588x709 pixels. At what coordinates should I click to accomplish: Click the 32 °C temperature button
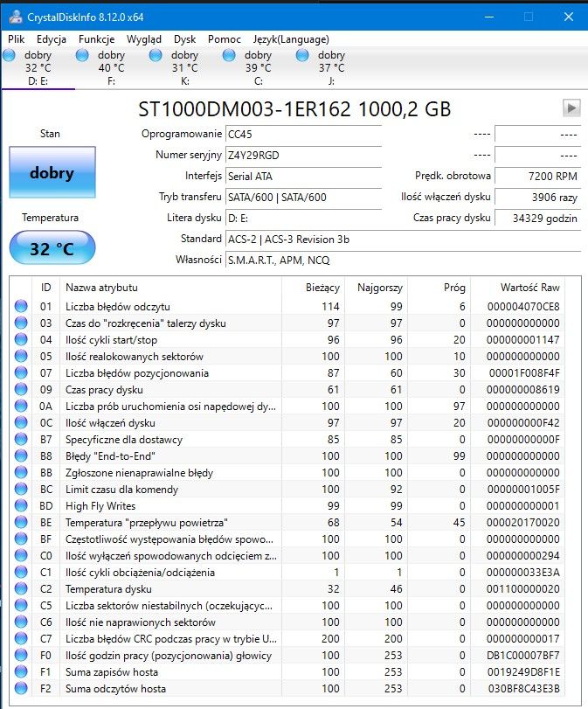tap(52, 247)
